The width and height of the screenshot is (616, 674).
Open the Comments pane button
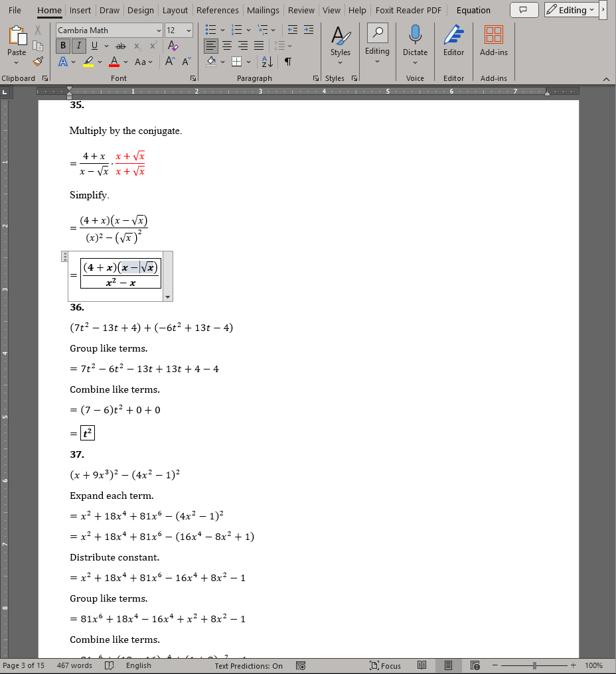click(524, 10)
